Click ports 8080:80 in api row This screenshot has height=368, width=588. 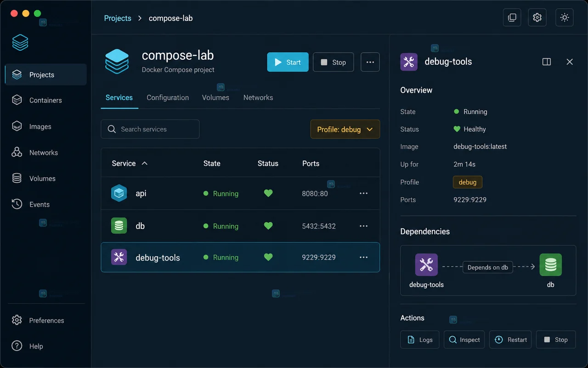pyautogui.click(x=315, y=193)
